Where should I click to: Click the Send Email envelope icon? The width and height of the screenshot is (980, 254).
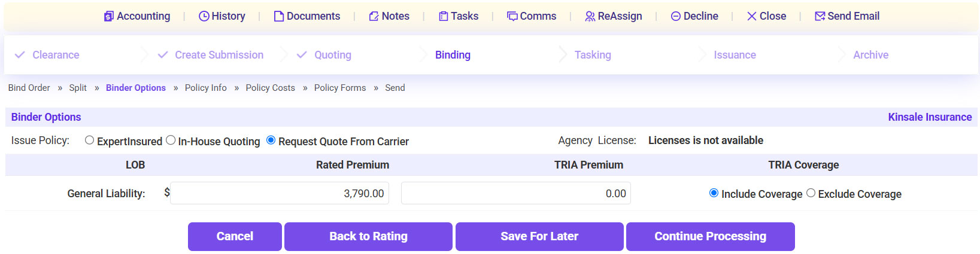point(820,16)
